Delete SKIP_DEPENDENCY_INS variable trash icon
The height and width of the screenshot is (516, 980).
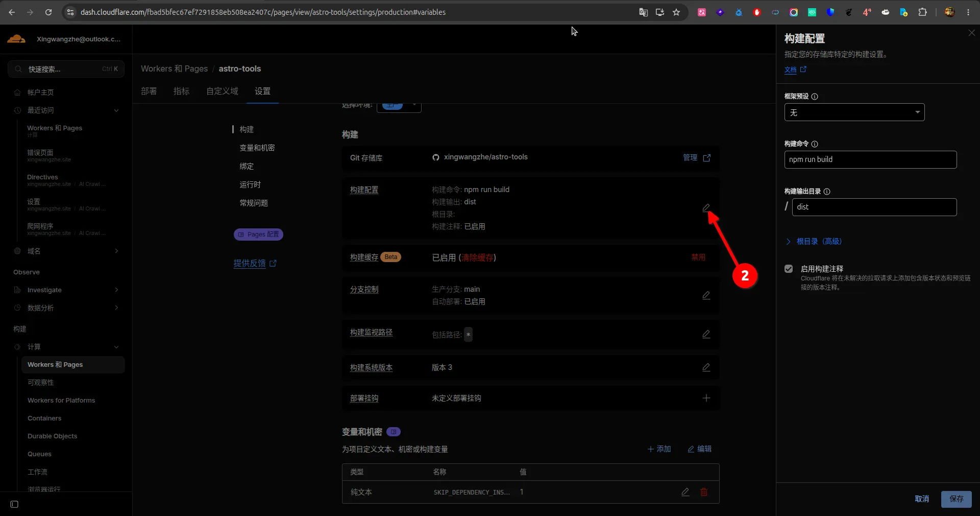coord(704,492)
